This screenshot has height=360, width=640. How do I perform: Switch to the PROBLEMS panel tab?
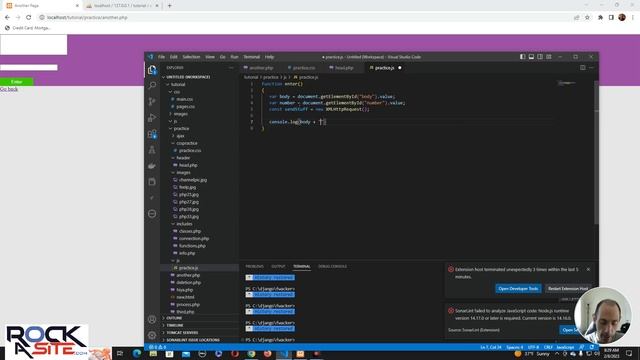coord(254,267)
